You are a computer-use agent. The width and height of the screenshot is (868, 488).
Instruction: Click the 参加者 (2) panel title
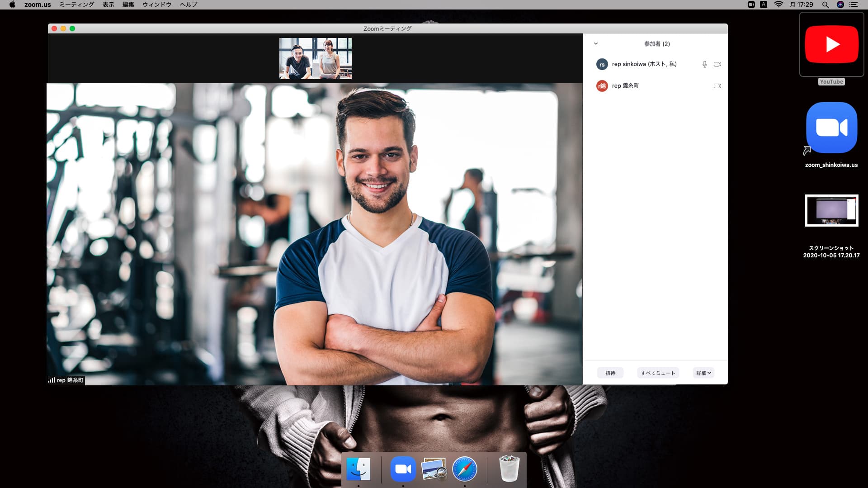[657, 44]
